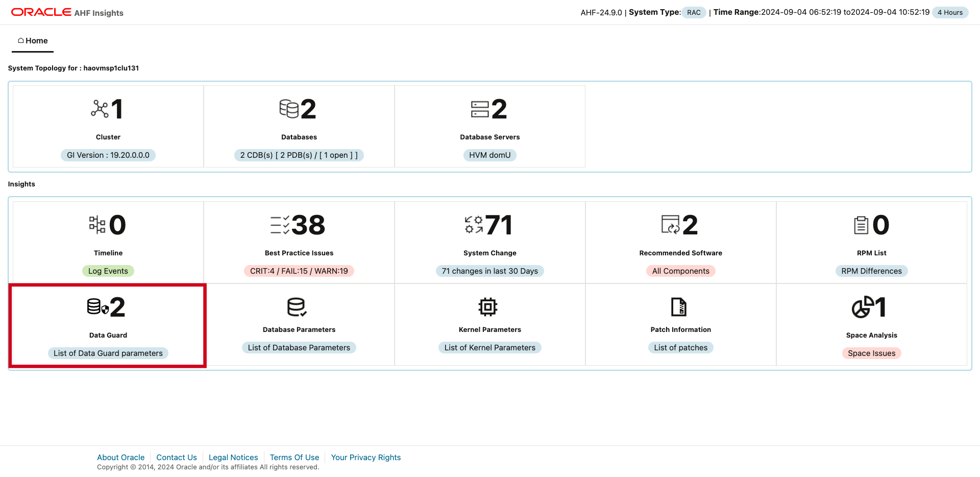Screen dimensions: 980x477
Task: Select the Databases stacked-disk icon
Action: (290, 108)
